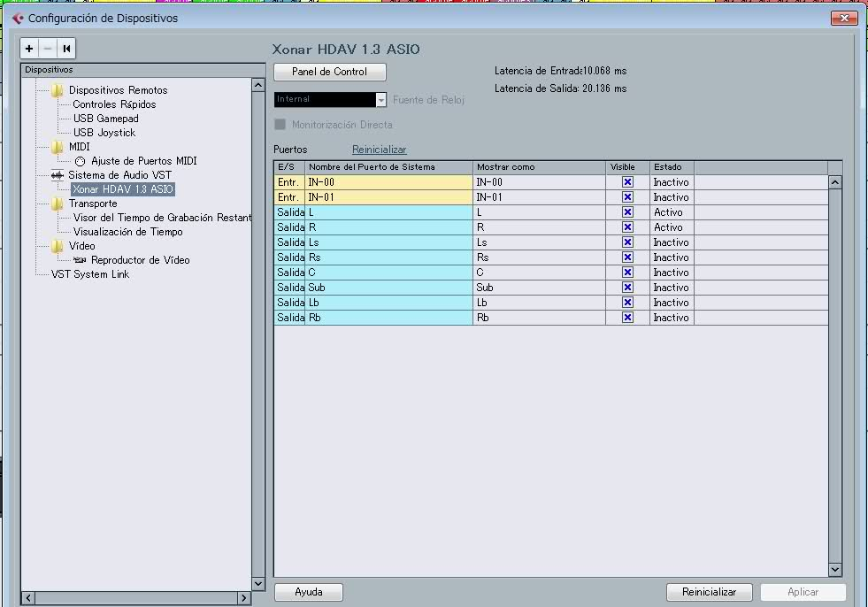The width and height of the screenshot is (868, 607).
Task: Click the Transporte folder icon
Action: tap(58, 204)
